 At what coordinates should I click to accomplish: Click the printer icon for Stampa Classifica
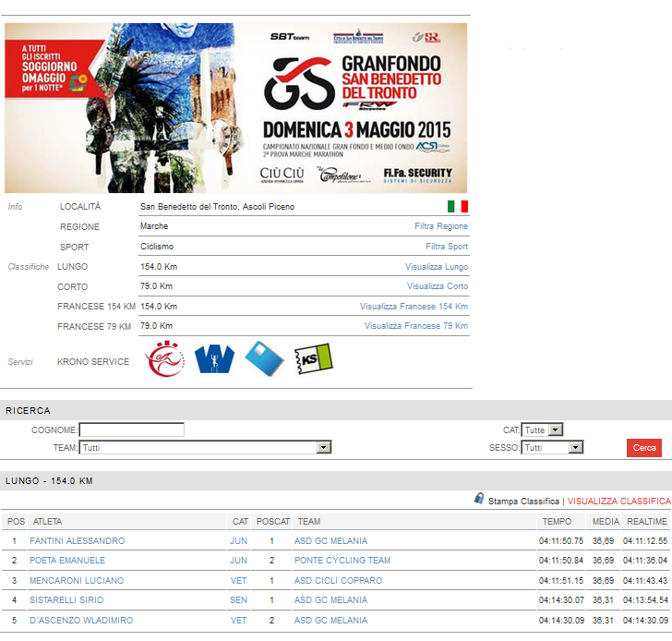(479, 498)
